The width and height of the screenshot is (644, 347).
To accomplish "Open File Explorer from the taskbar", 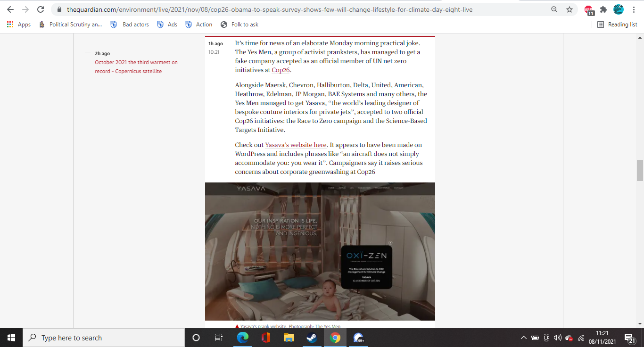I will click(289, 338).
